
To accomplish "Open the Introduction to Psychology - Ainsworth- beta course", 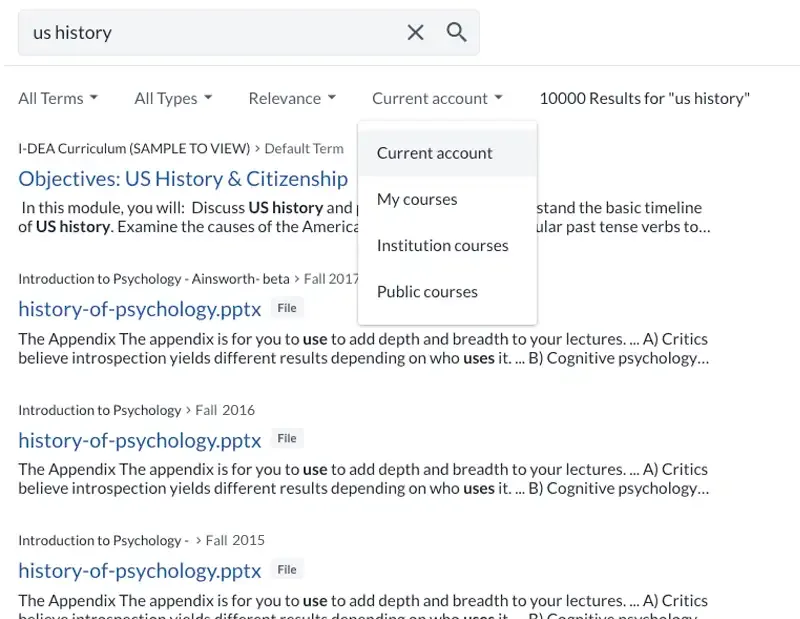I will tap(140, 278).
